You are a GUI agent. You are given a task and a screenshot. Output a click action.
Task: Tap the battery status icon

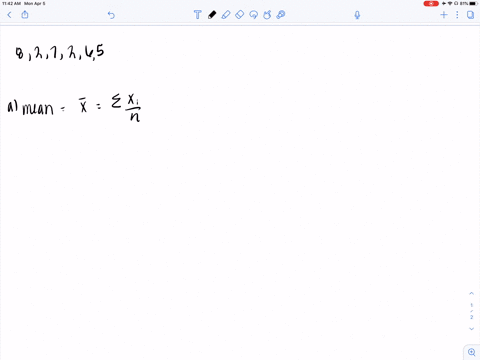[x=474, y=3]
